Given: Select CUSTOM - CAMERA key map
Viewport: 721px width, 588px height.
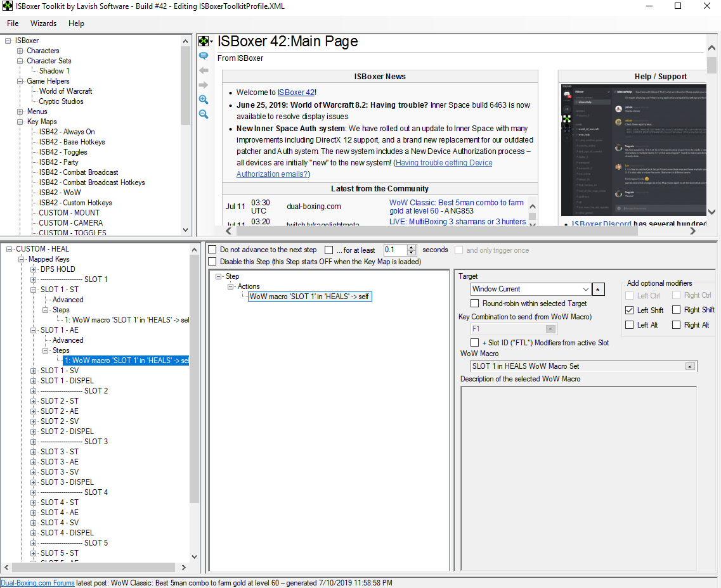Looking at the screenshot, I should pos(71,223).
